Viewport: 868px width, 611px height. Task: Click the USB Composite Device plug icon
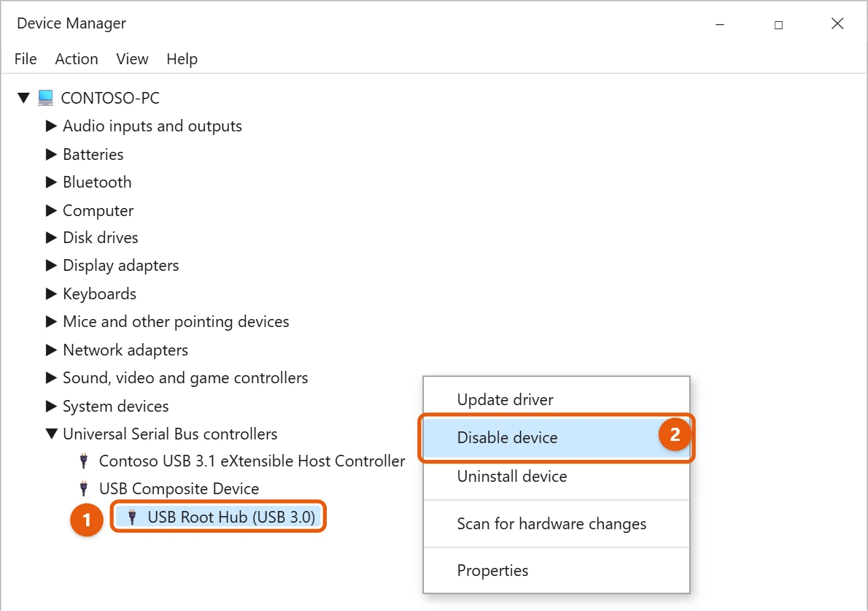pos(84,488)
